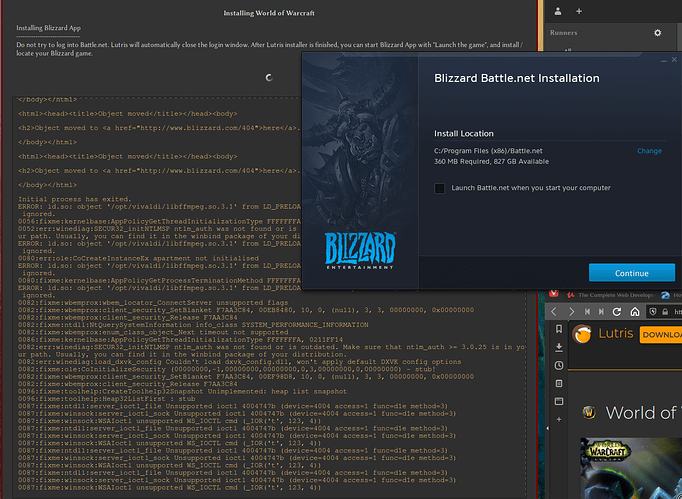Click the C:/Program Files (x86)/Battle.net path
This screenshot has height=499, width=682.
click(488, 151)
